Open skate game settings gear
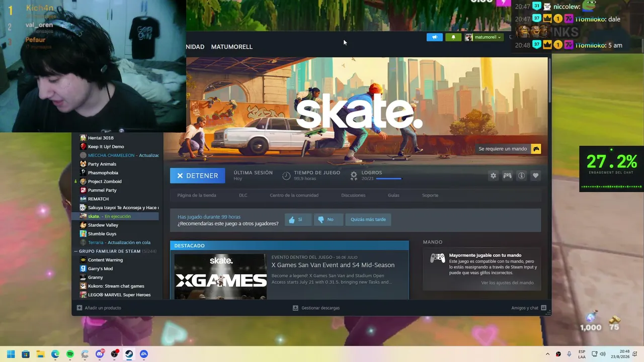The width and height of the screenshot is (644, 362). tap(493, 175)
